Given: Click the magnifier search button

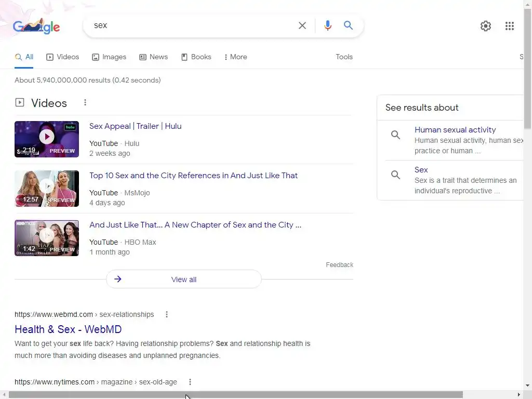Looking at the screenshot, I should point(348,25).
